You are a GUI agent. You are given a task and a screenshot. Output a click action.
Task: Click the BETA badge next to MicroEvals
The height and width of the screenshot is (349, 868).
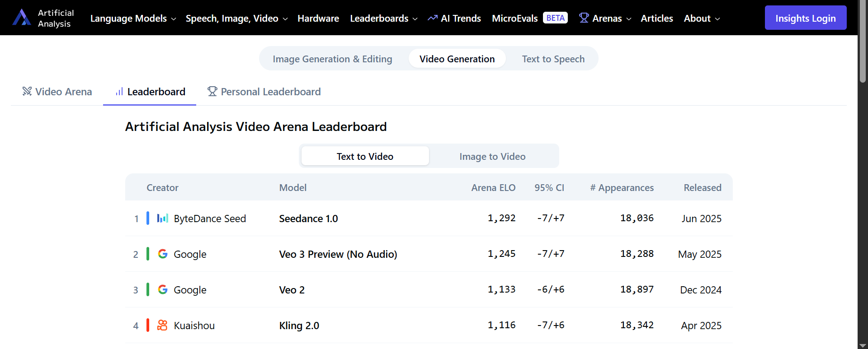click(555, 18)
